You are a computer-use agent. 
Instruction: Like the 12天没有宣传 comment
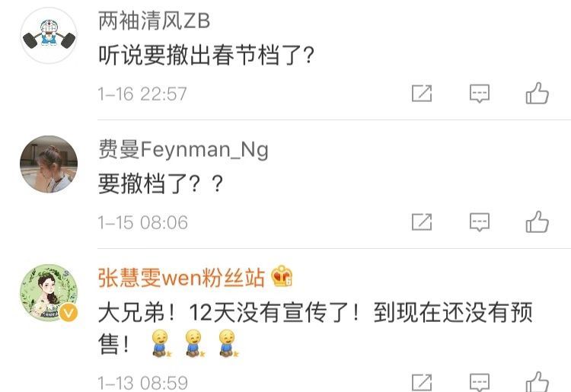[x=538, y=382]
